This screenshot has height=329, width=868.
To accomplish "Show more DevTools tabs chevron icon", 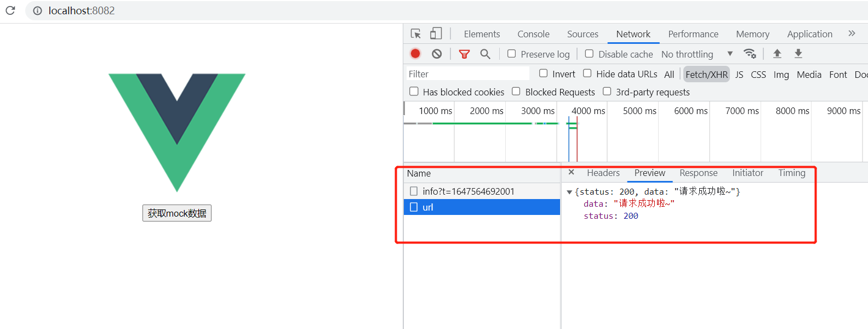I will click(852, 33).
